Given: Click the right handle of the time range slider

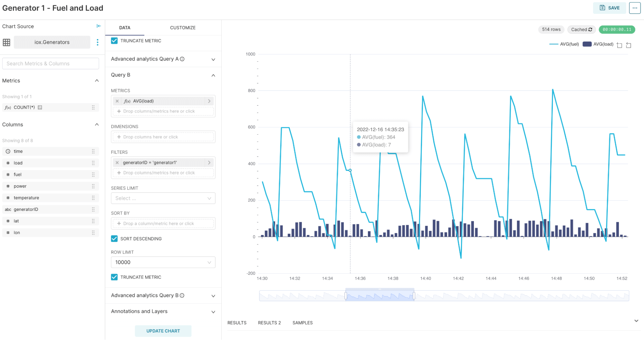Looking at the screenshot, I should 414,296.
